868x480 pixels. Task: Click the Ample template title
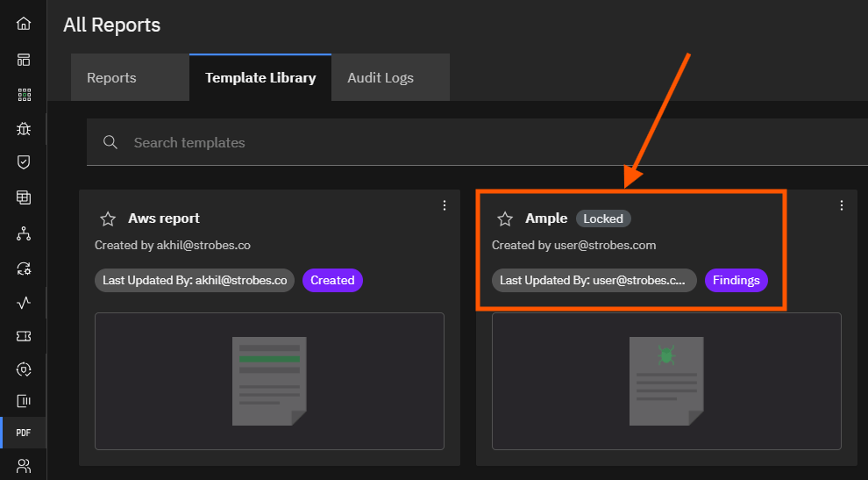coord(546,219)
